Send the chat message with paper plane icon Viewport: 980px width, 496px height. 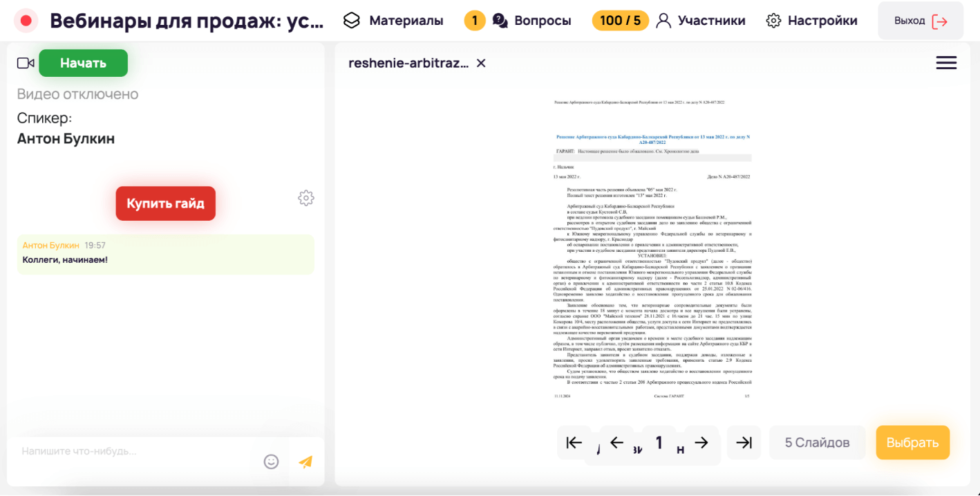pos(305,461)
